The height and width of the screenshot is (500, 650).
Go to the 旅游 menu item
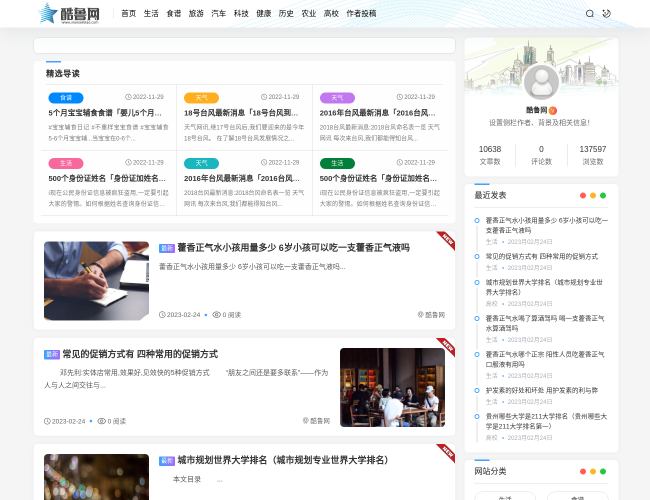(x=196, y=14)
